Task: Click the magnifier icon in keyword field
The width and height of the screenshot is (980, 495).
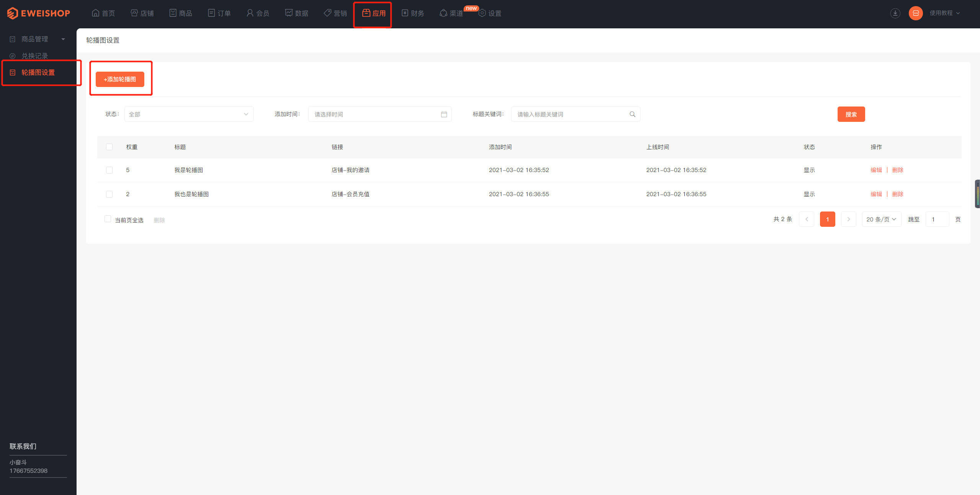Action: pos(632,114)
